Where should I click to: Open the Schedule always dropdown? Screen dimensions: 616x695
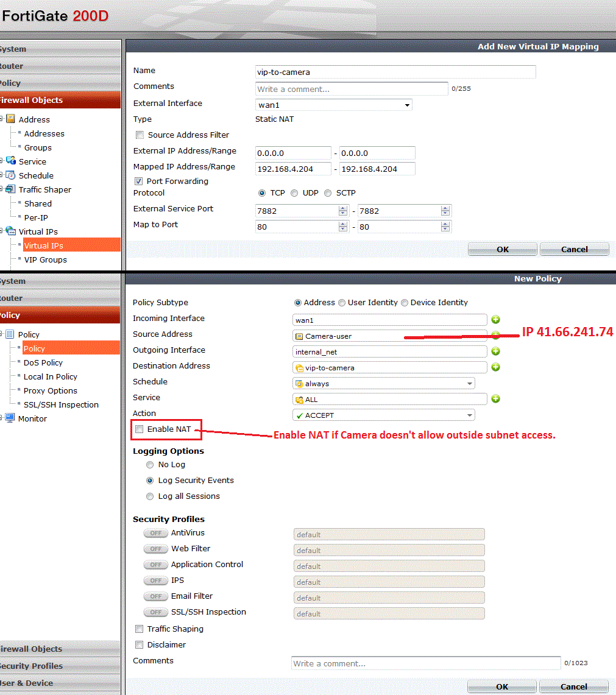[384, 384]
